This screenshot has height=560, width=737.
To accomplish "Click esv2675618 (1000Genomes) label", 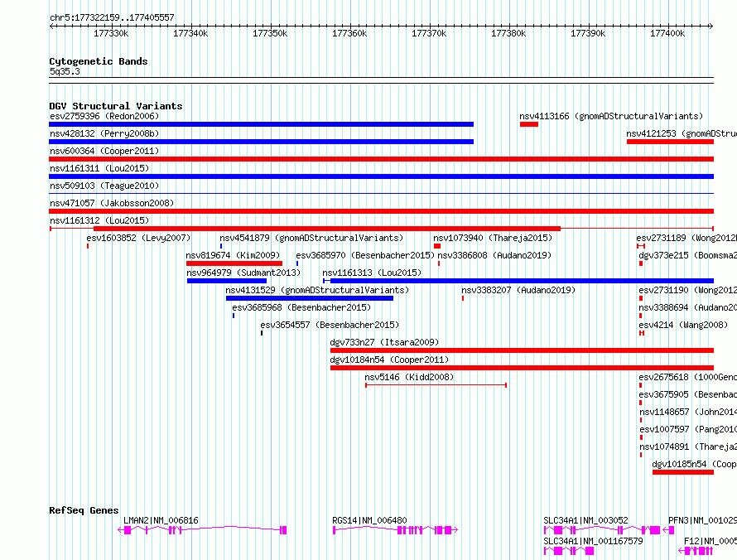I will coord(687,377).
